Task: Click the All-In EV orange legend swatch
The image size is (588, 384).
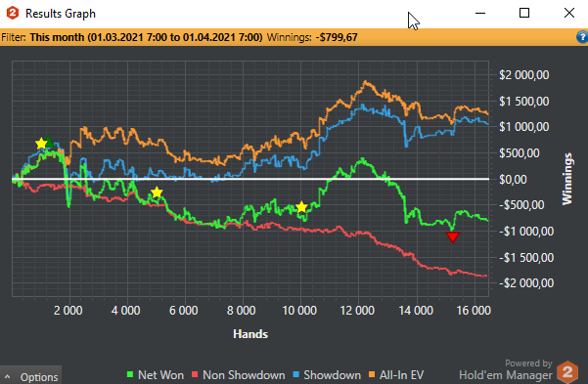Action: (x=372, y=374)
